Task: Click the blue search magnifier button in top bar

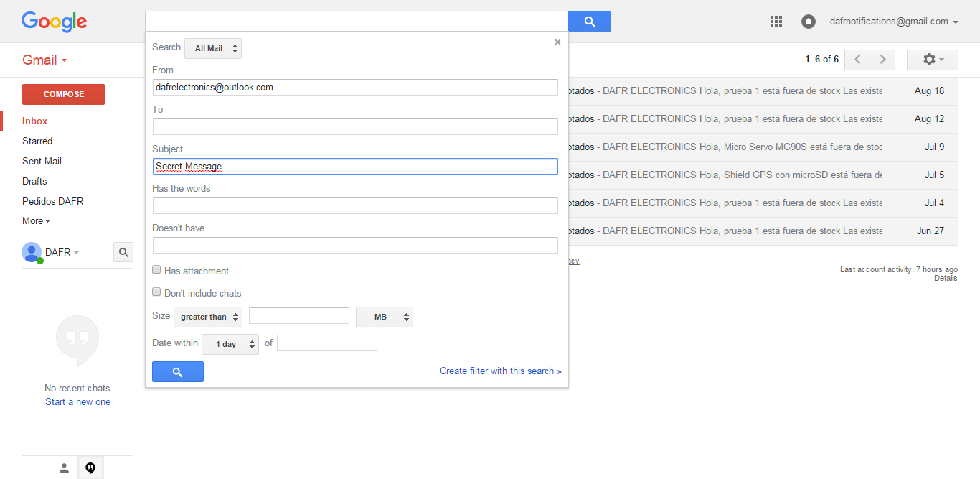Action: click(x=590, y=22)
